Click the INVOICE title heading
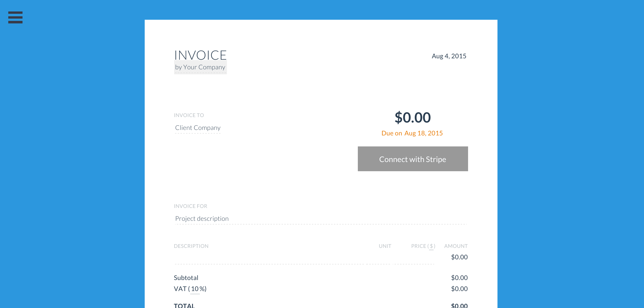 200,55
